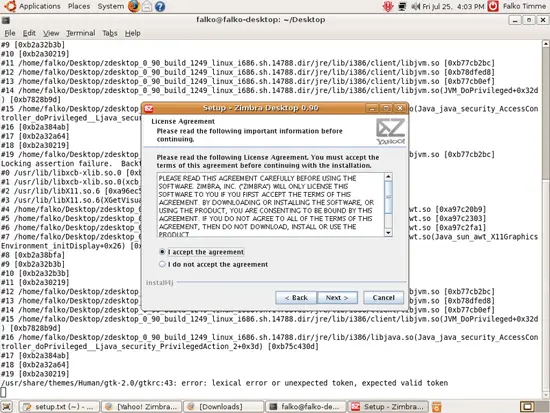Image resolution: width=550 pixels, height=413 pixels.
Task: Close the Zimbra setup dialog
Action: point(400,108)
